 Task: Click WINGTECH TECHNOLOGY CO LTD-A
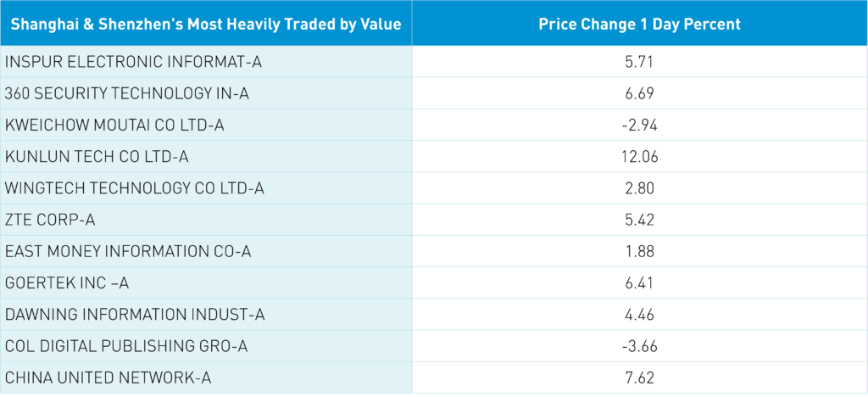pyautogui.click(x=135, y=188)
